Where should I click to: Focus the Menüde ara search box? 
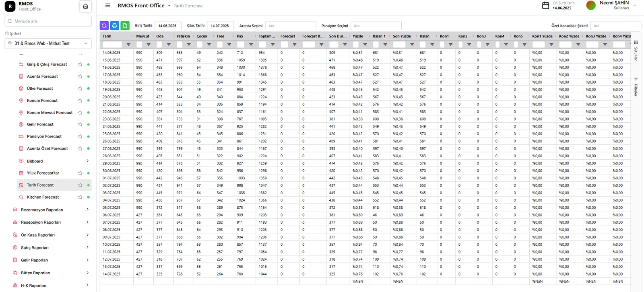pyautogui.click(x=48, y=21)
